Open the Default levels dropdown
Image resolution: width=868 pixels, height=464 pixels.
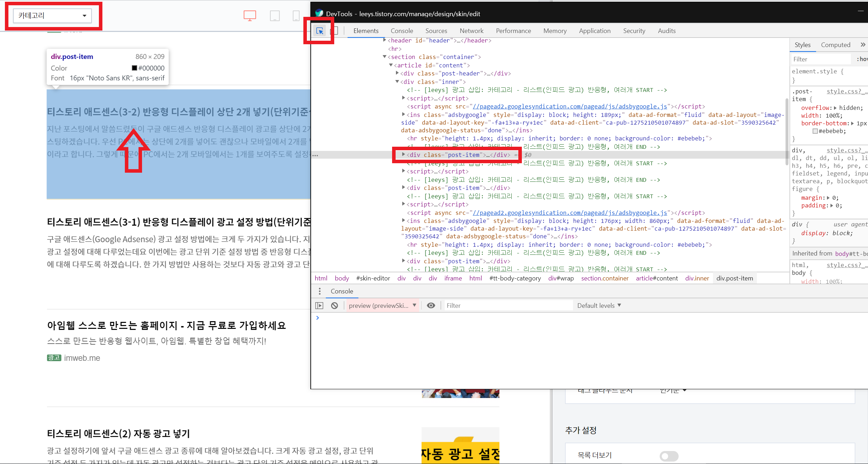click(x=599, y=306)
